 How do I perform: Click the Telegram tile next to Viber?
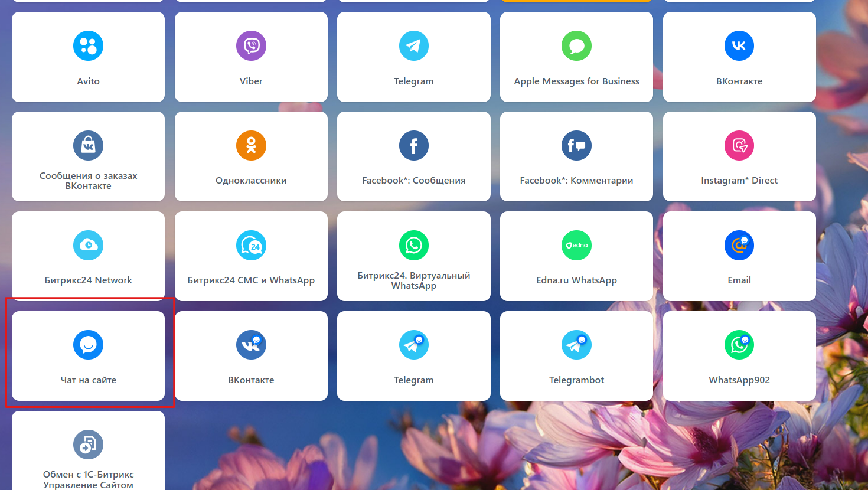pos(413,57)
